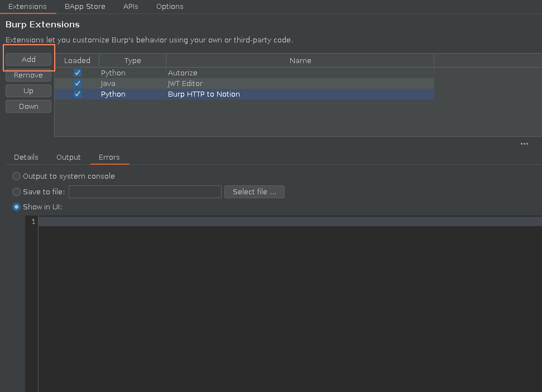This screenshot has height=392, width=542.
Task: Open the three-dots panel menu
Action: 524,144
